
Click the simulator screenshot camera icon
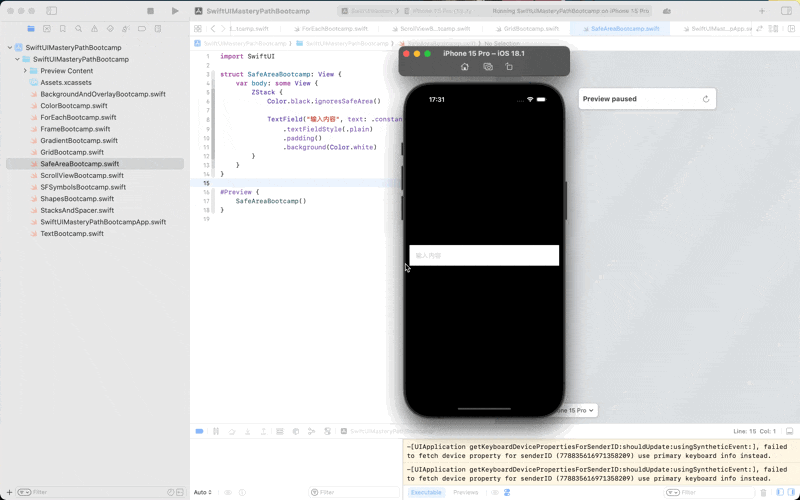488,67
